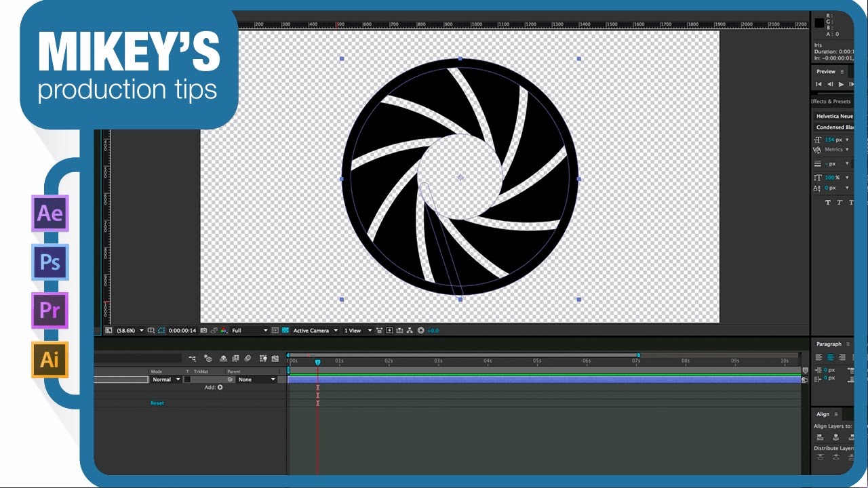Image resolution: width=868 pixels, height=488 pixels.
Task: Click the TrkMat column header
Action: pos(201,371)
